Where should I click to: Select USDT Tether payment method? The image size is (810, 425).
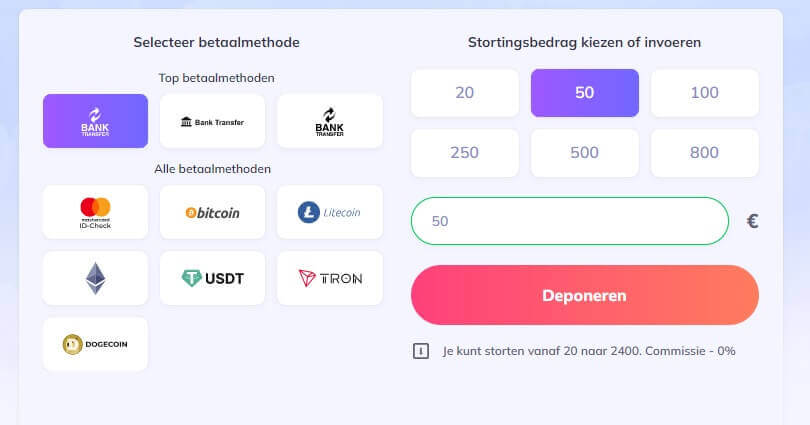tap(212, 278)
